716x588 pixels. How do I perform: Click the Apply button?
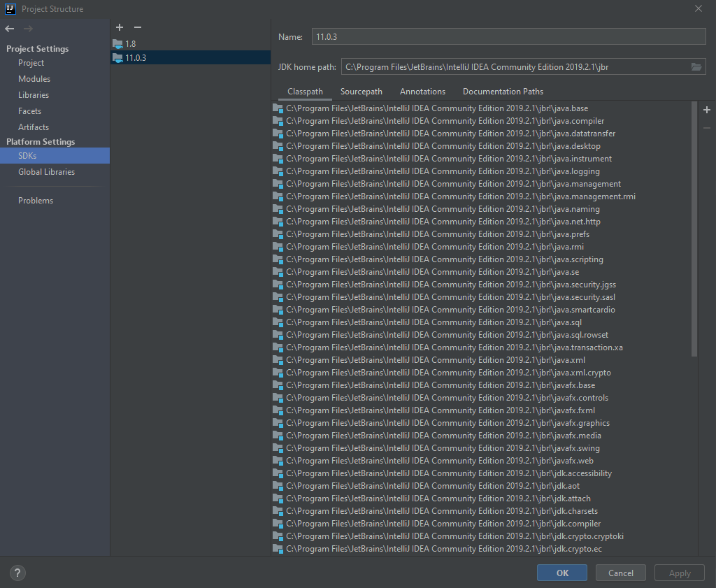click(x=680, y=573)
